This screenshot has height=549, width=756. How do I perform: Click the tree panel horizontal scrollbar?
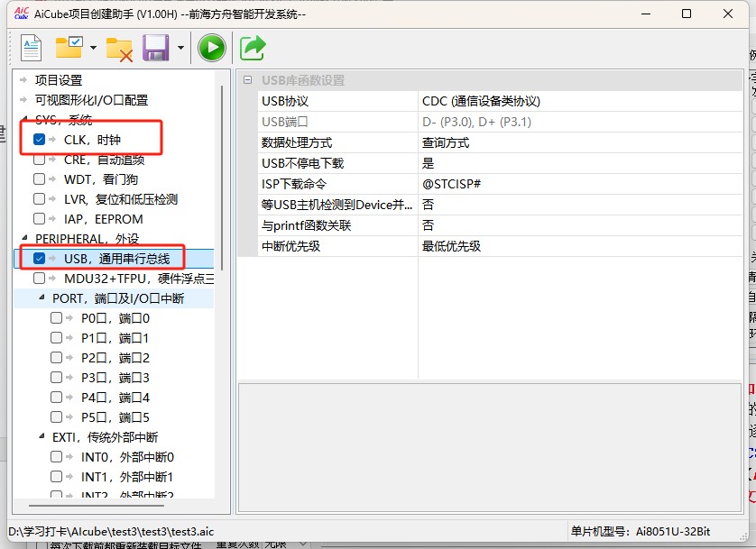pyautogui.click(x=97, y=506)
